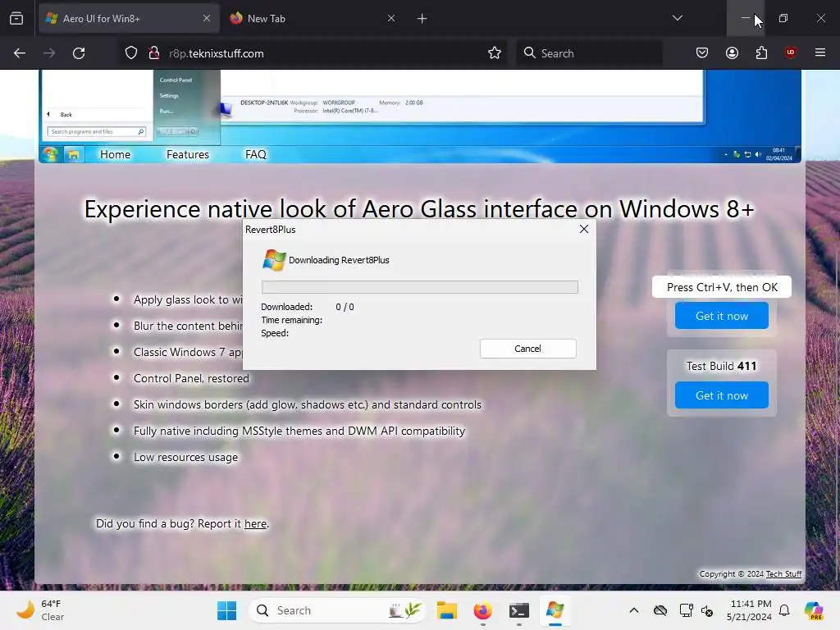This screenshot has height=630, width=840.
Task: Click the 'Downloaded: 0 / 0' text
Action: (308, 307)
